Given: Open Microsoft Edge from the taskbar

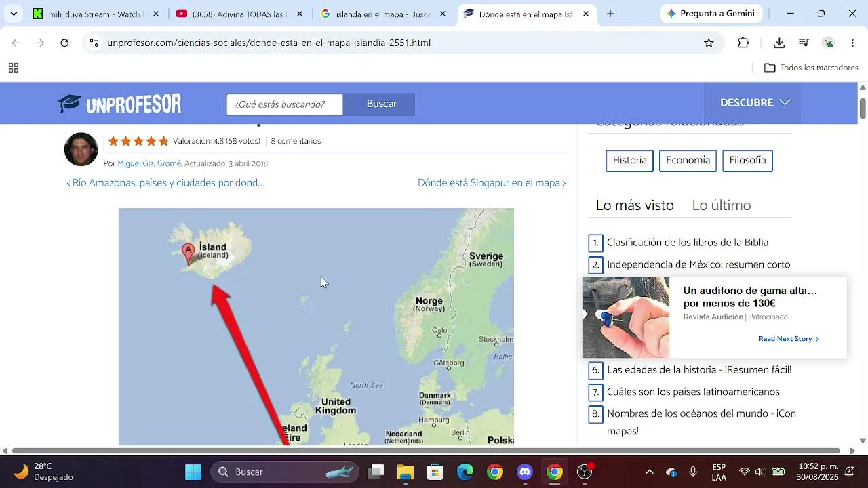Looking at the screenshot, I should click(465, 472).
